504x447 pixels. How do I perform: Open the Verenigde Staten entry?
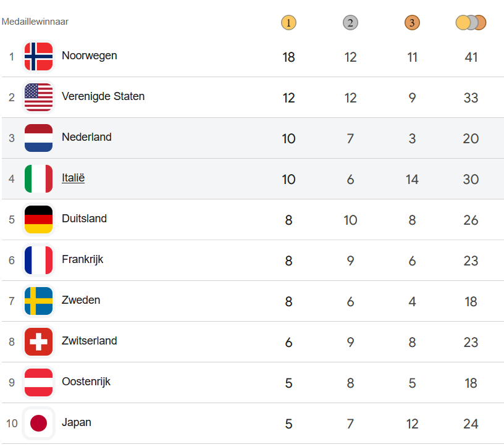pos(103,96)
